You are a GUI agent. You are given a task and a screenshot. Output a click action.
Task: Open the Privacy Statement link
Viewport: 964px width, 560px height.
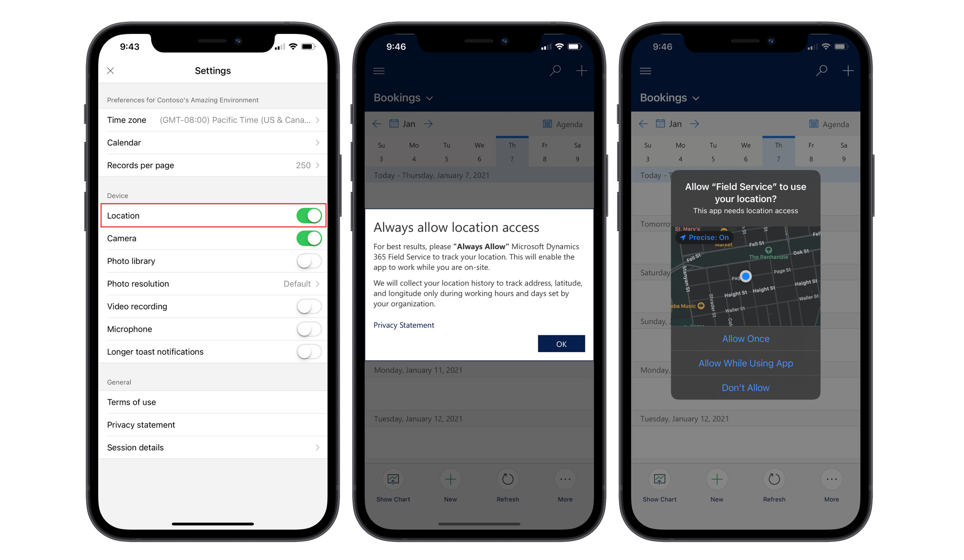(x=403, y=325)
